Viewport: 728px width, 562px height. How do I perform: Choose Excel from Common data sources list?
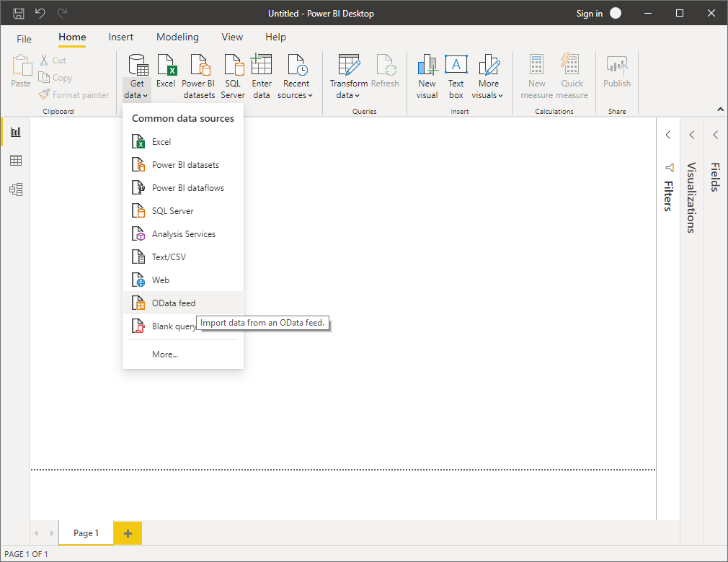pyautogui.click(x=183, y=141)
